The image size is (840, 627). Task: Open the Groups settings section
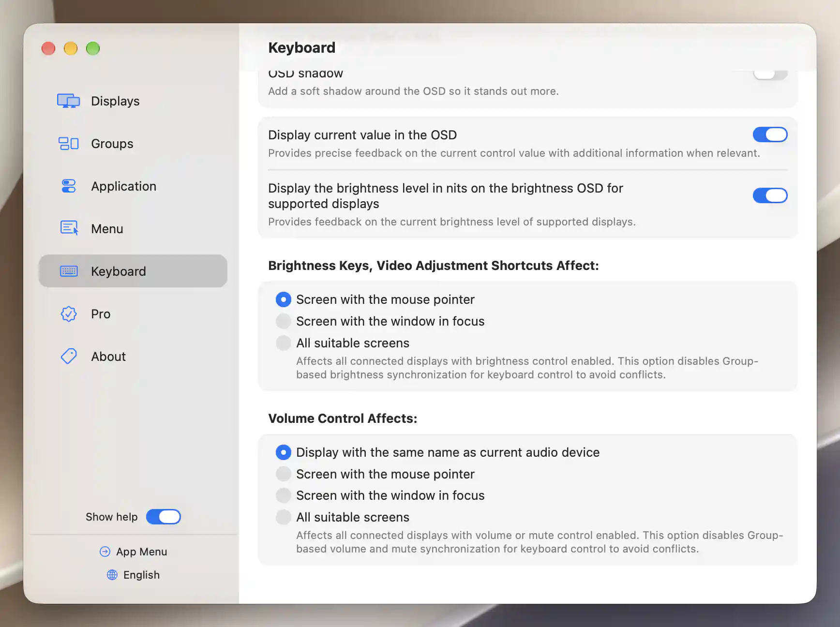133,143
